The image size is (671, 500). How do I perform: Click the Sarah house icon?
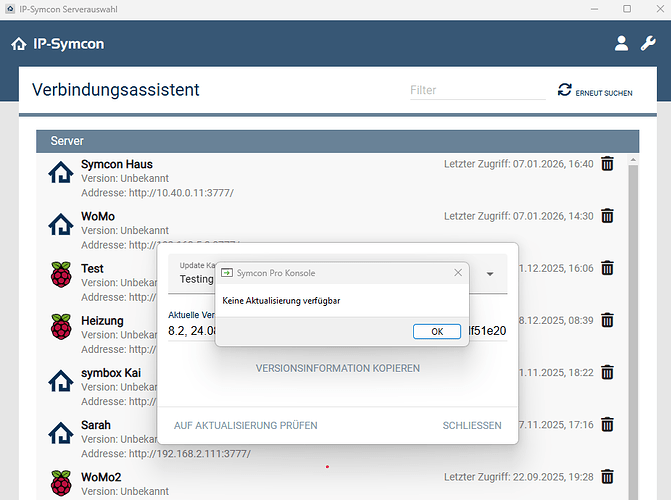coord(61,433)
